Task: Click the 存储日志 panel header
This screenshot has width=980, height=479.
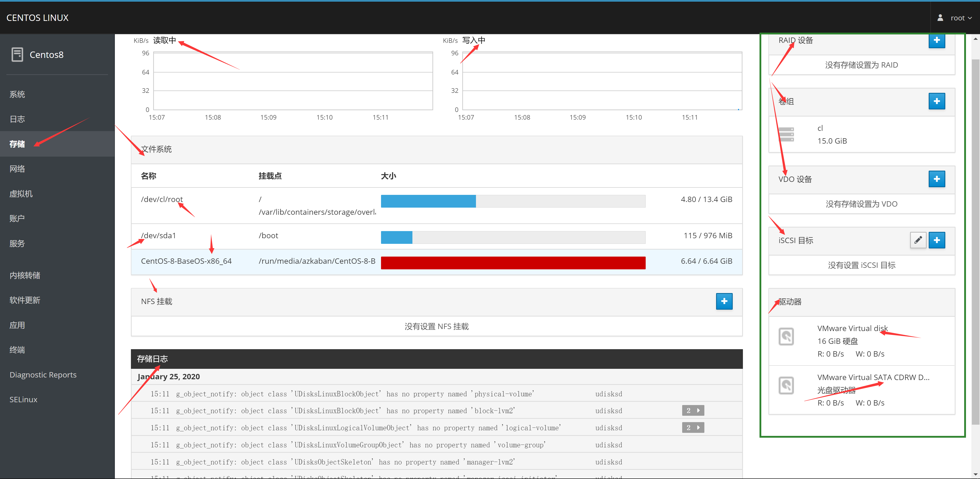Action: tap(437, 359)
